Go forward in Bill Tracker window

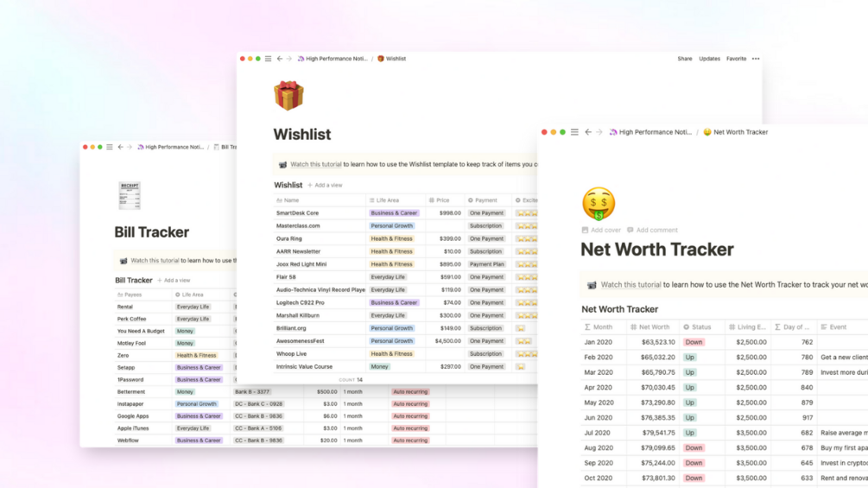point(130,147)
